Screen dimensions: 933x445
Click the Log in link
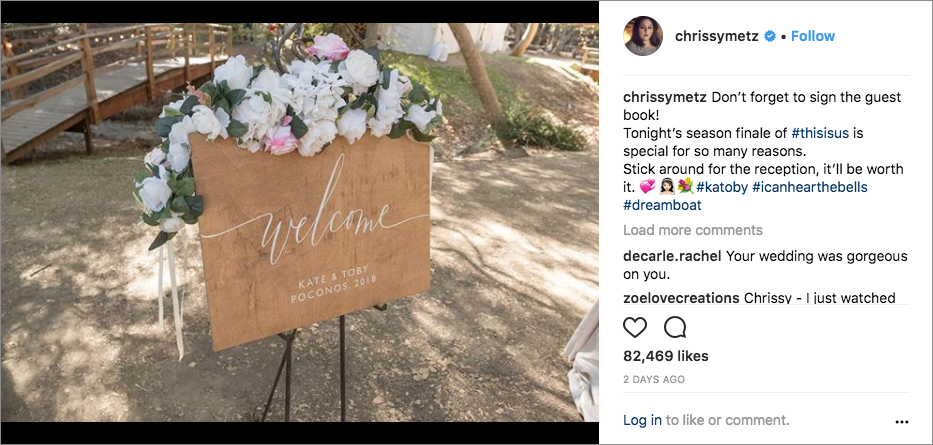pos(642,420)
